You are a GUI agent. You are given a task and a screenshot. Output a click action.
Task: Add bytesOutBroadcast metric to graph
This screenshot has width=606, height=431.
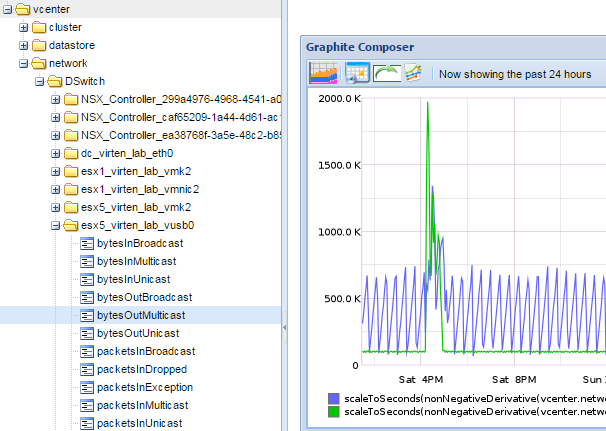point(145,298)
